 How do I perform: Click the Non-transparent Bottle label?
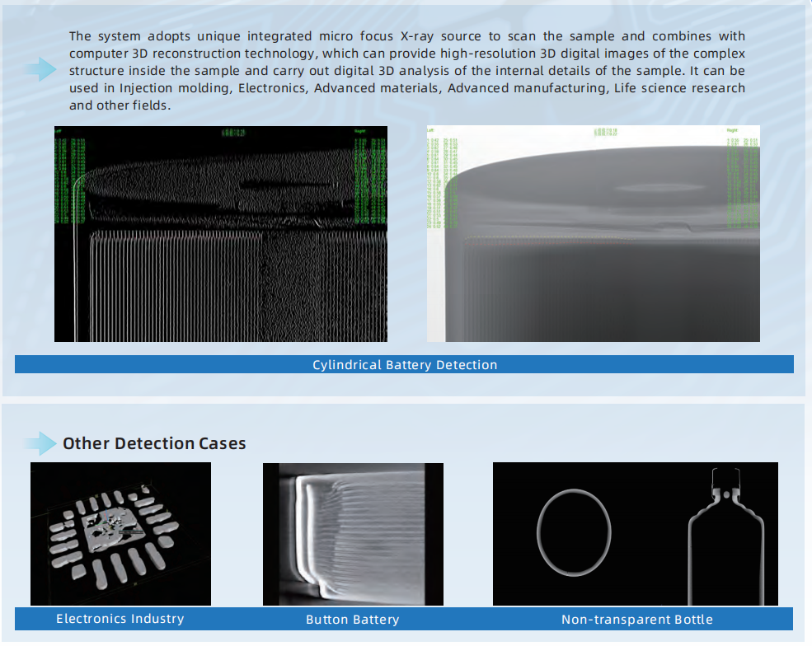click(x=636, y=620)
